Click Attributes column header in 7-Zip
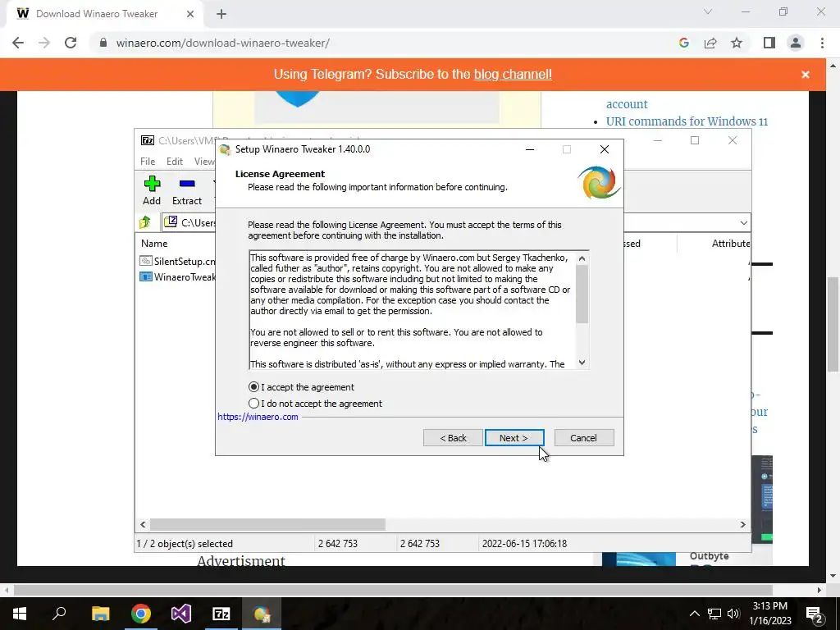 point(731,243)
